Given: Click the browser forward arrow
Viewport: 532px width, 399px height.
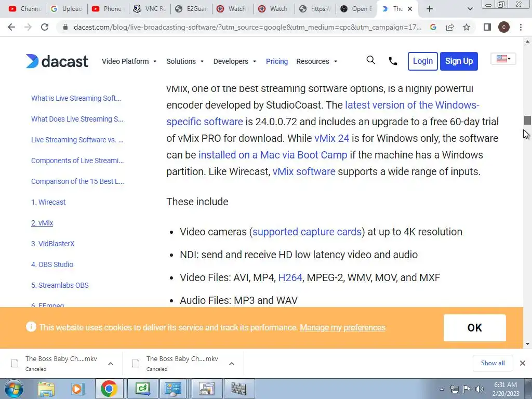Looking at the screenshot, I should point(28,27).
